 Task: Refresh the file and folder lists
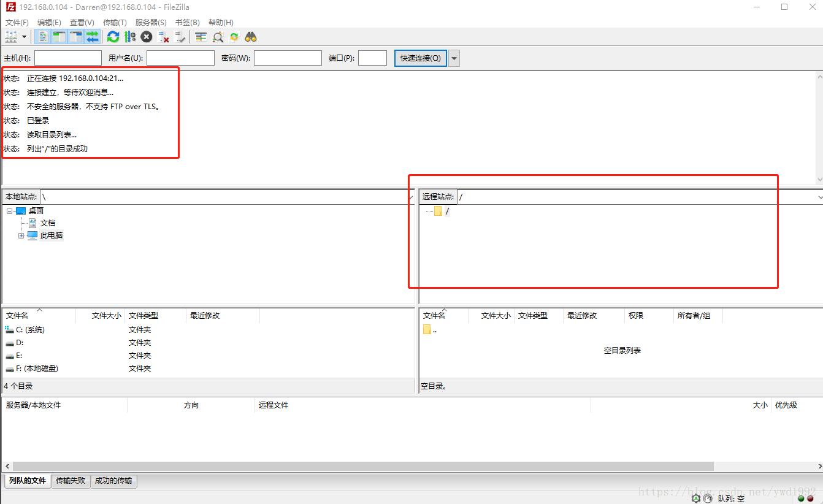(x=113, y=37)
